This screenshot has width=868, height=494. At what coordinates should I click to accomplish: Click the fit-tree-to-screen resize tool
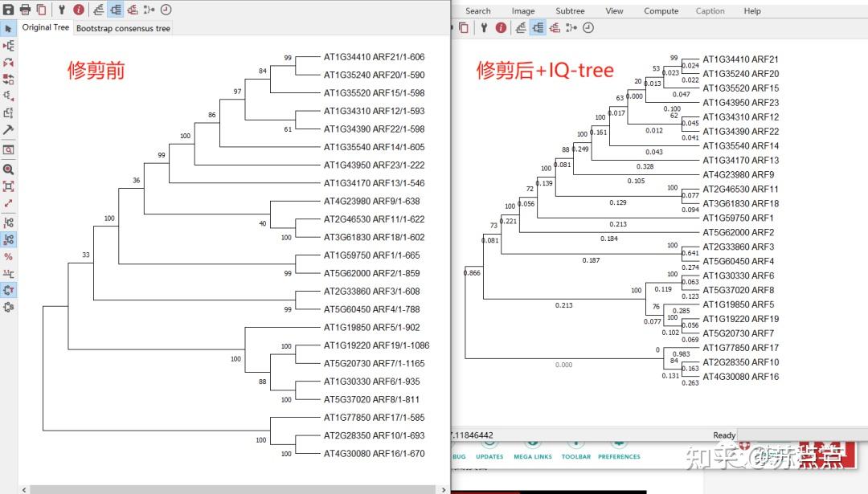click(9, 186)
